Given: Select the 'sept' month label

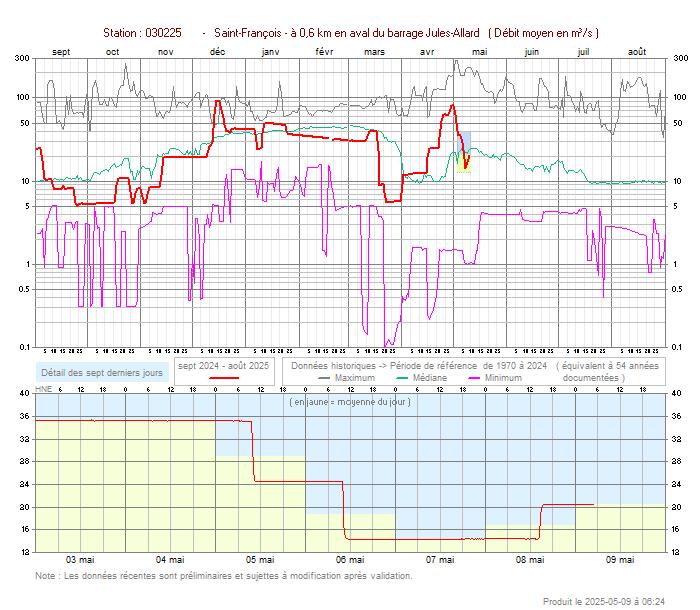Looking at the screenshot, I should coord(61,52).
